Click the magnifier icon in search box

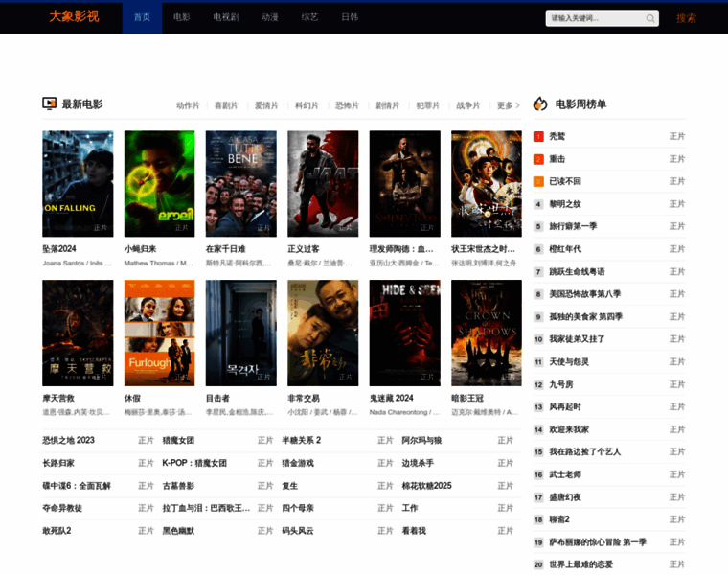[x=650, y=18]
